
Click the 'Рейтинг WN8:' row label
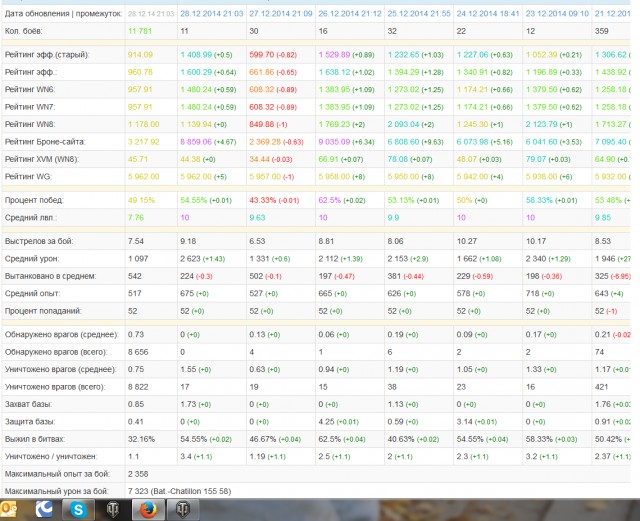[x=30, y=124]
